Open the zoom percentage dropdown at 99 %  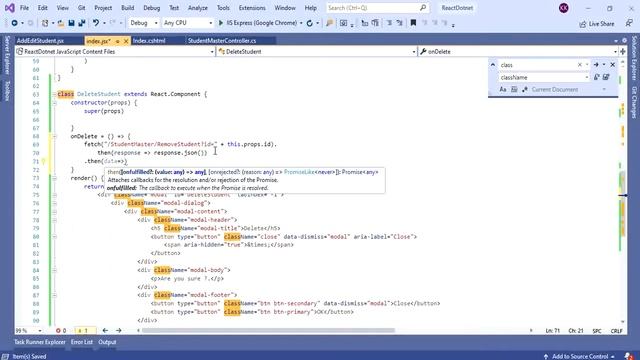[40, 331]
